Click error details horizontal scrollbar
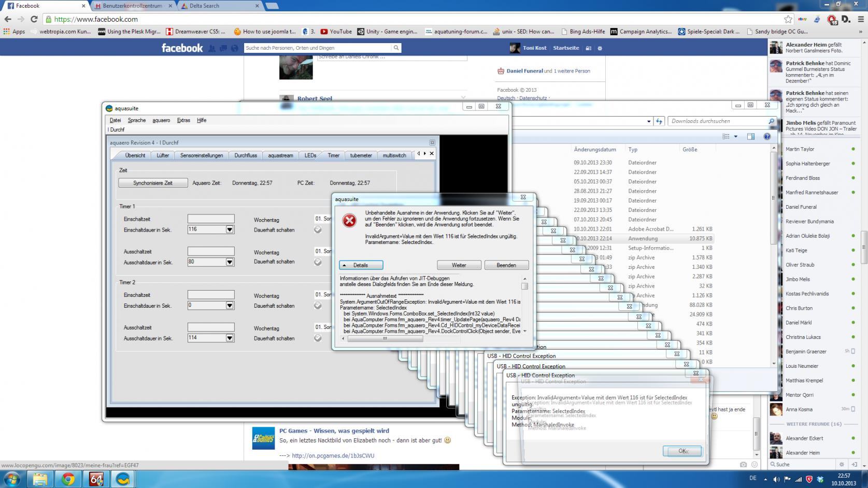Image resolution: width=868 pixels, height=488 pixels. click(x=385, y=339)
